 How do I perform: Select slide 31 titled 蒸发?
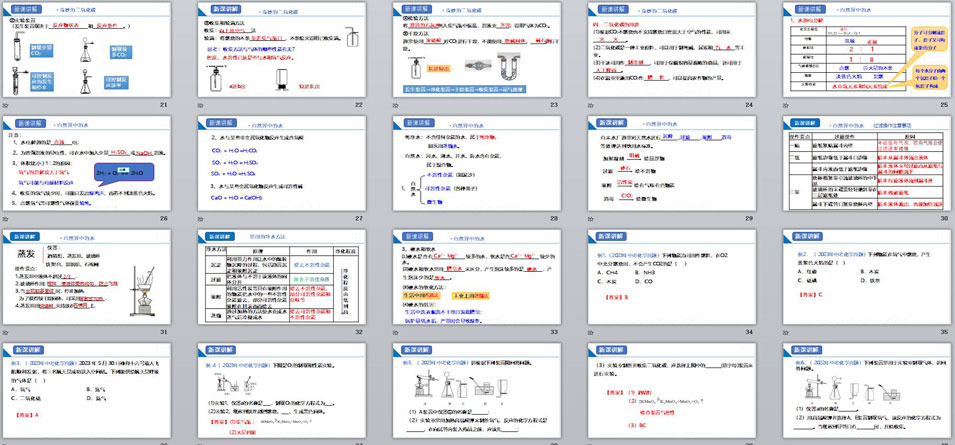88,275
